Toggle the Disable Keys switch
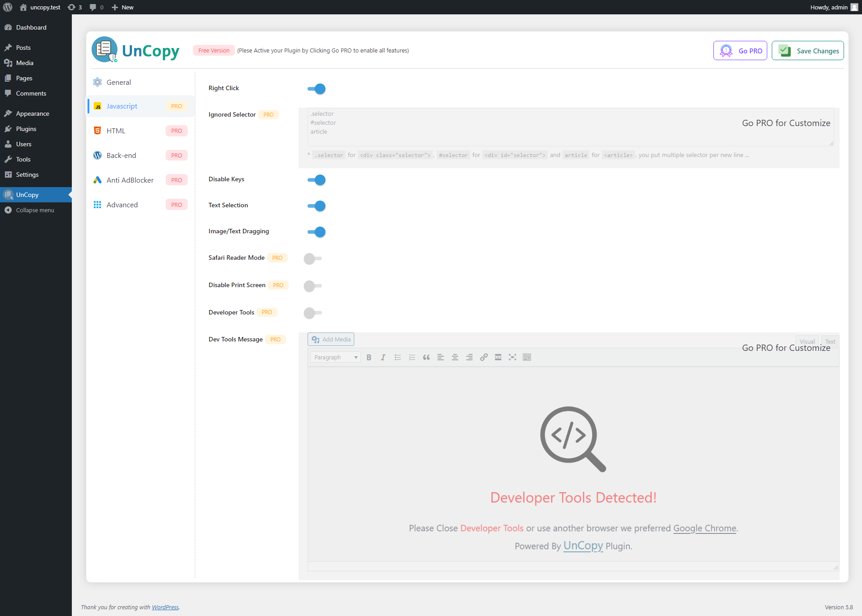862x616 pixels. (317, 180)
